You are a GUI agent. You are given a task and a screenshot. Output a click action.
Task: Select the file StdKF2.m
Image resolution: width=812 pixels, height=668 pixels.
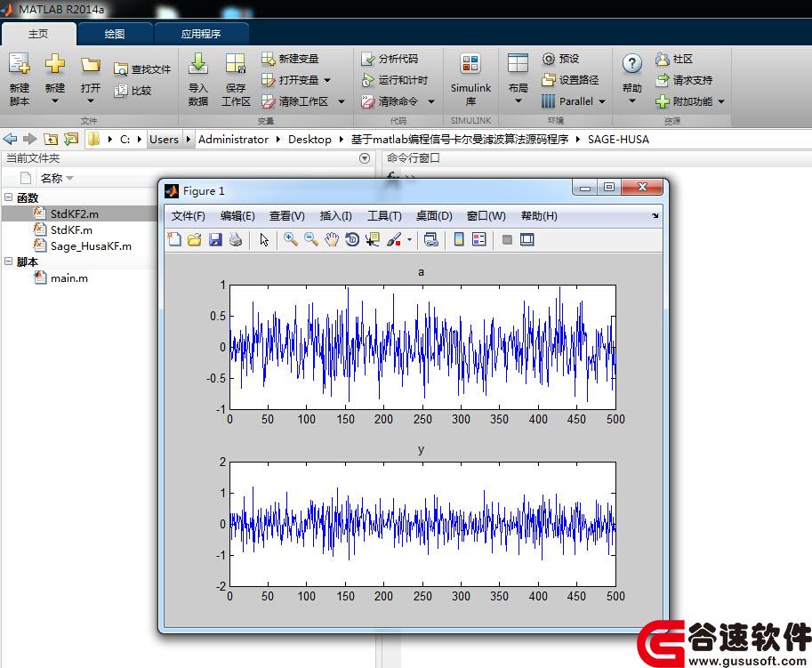(75, 213)
